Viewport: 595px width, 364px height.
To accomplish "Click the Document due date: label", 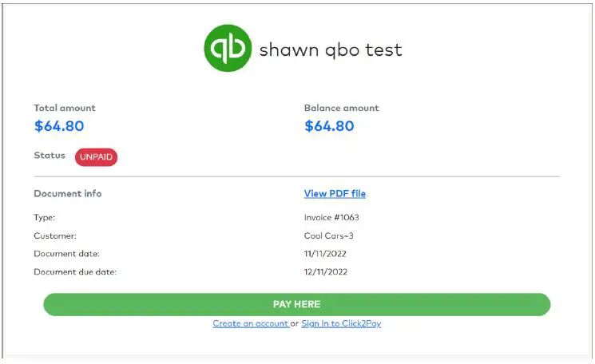I will click(75, 272).
